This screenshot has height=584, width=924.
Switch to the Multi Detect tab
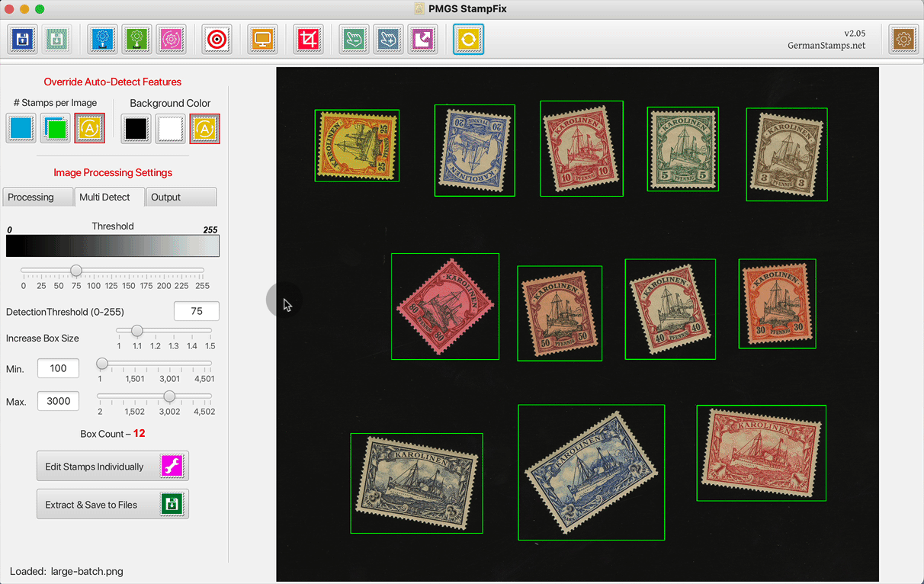[110, 197]
